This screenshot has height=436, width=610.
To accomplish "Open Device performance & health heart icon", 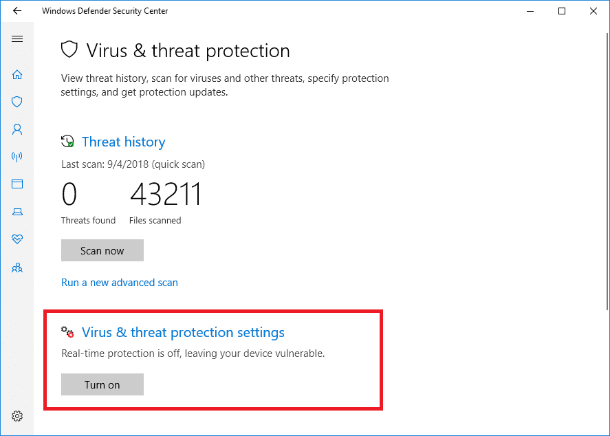I will coord(17,239).
